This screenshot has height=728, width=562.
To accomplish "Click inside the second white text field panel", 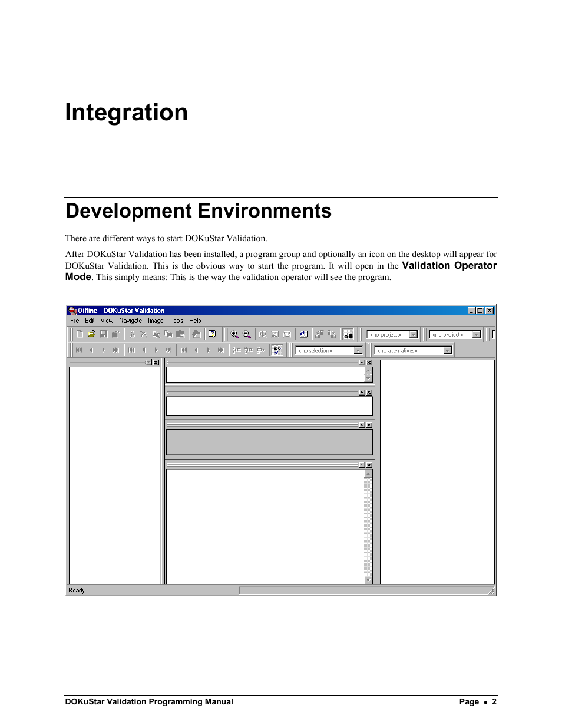I will [269, 406].
